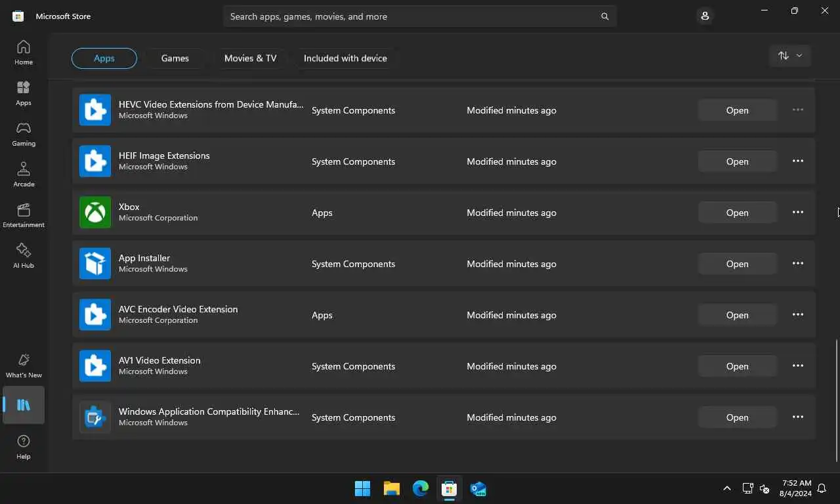Open the Windows Start menu

(362, 488)
